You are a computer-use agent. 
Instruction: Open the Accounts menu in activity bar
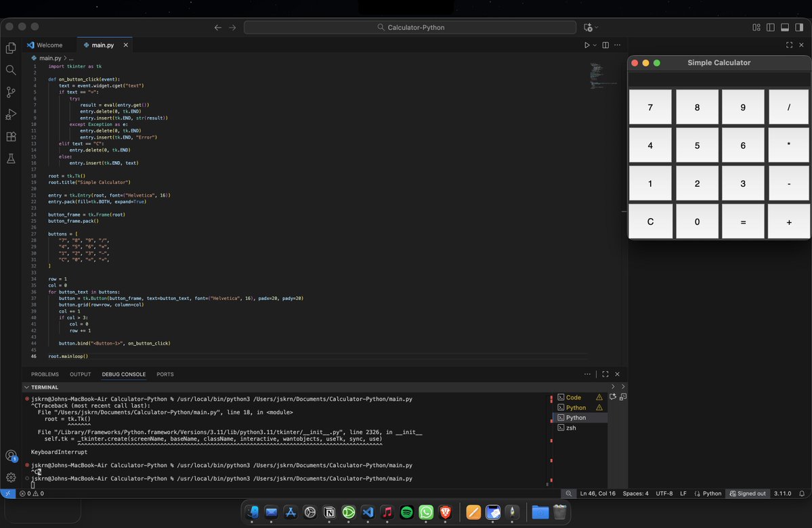[x=11, y=456]
